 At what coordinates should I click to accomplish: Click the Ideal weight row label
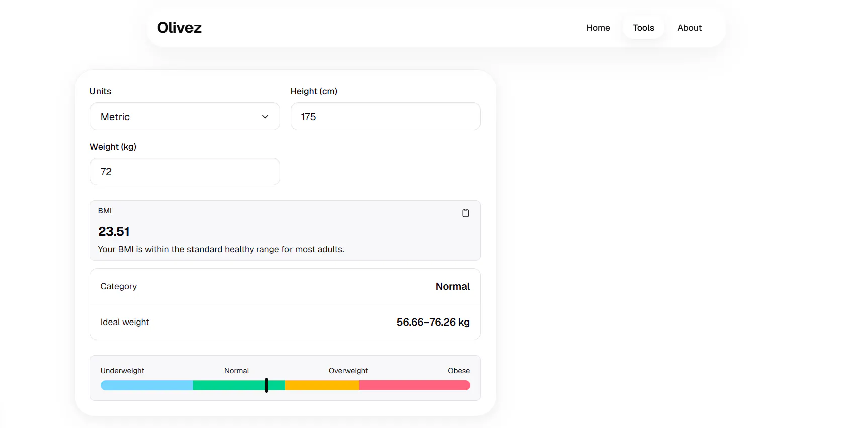(125, 322)
